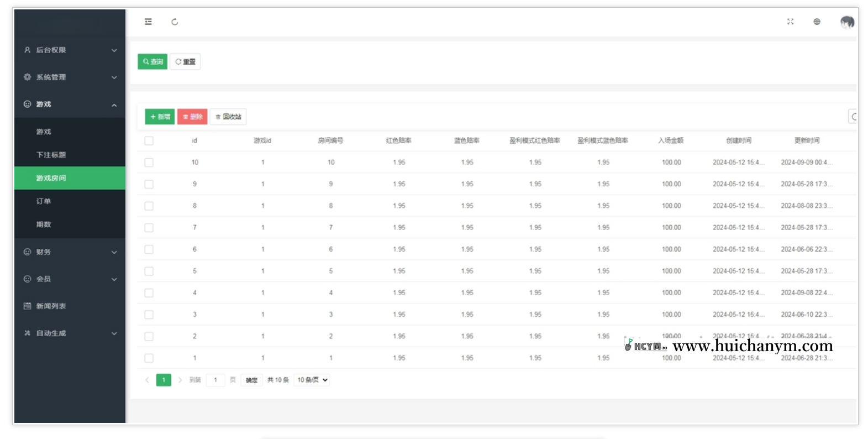Click the 新闻列表 sidebar icon
The image size is (868, 439).
[x=27, y=306]
